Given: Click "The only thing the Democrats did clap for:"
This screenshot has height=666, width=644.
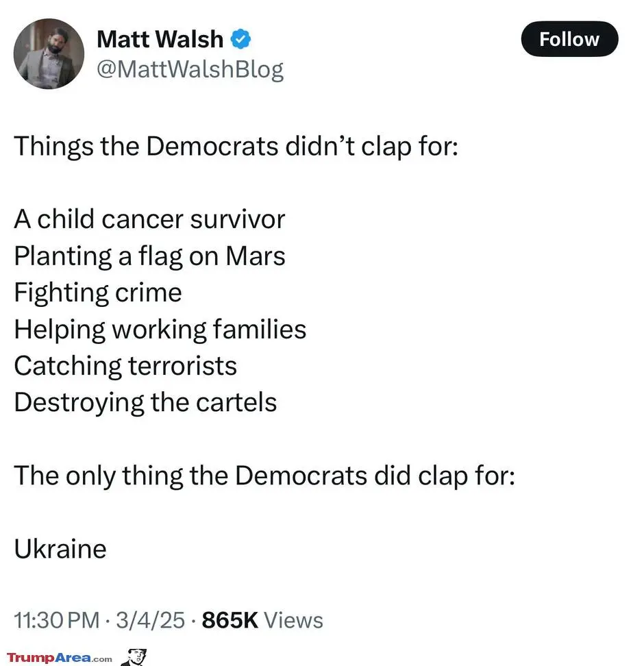Looking at the screenshot, I should pos(264,475).
